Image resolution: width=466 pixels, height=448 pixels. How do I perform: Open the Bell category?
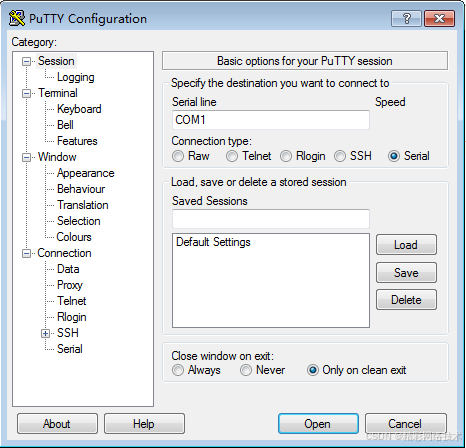tap(65, 125)
